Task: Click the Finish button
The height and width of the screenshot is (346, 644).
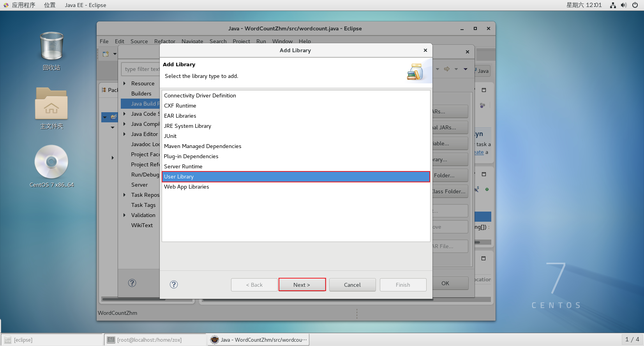Action: tap(403, 285)
